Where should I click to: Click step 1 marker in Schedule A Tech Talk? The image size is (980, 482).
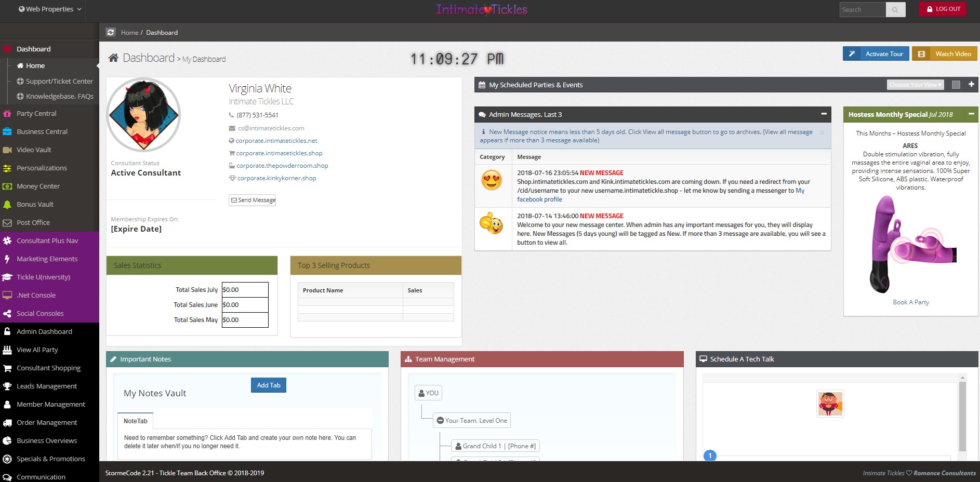click(x=710, y=456)
